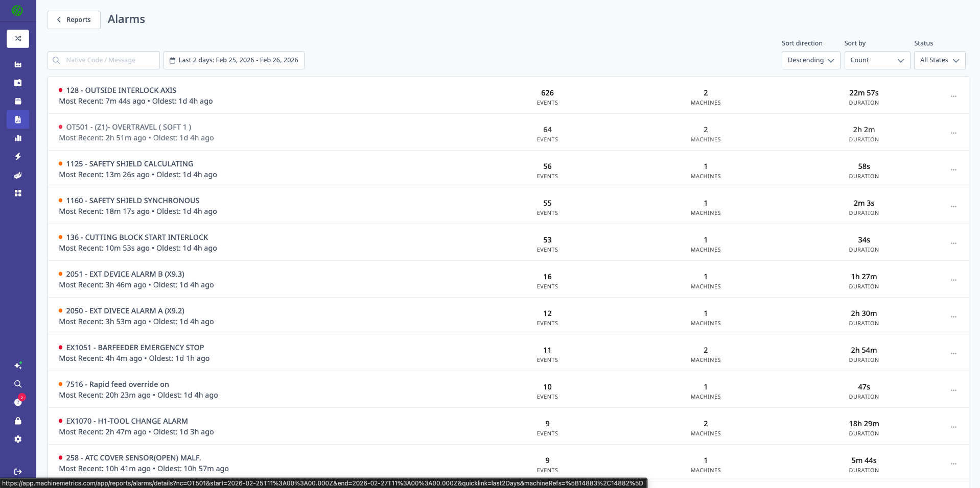Go back using the Reports button
The image size is (980, 488).
point(74,20)
